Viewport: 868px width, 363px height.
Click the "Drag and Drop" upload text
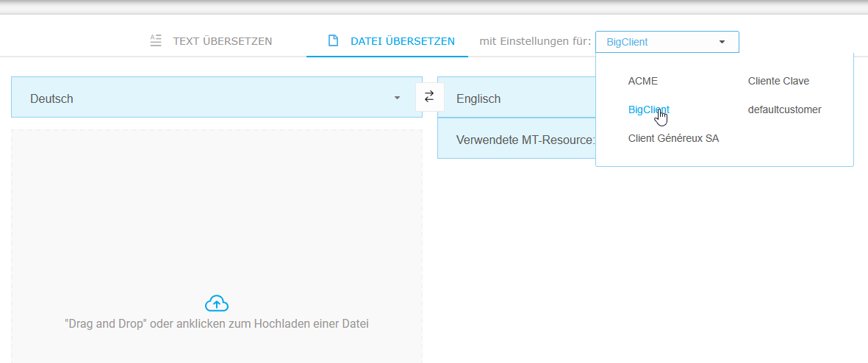(217, 323)
